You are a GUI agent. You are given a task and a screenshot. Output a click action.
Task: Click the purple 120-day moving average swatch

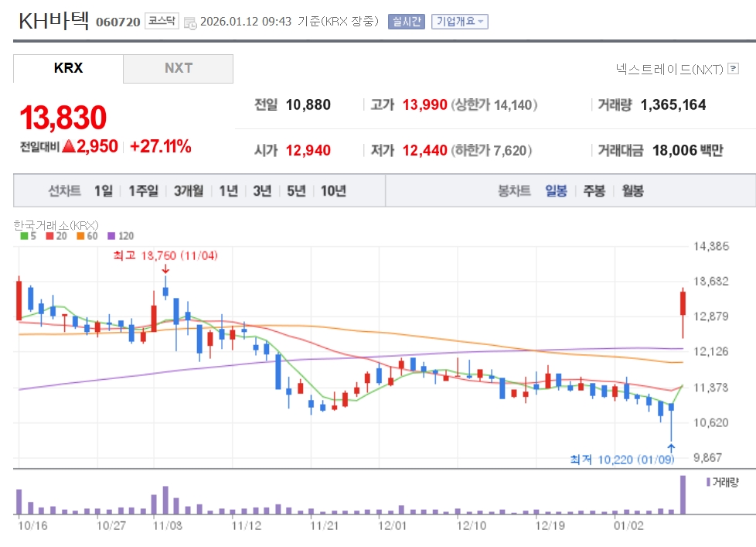tap(111, 236)
